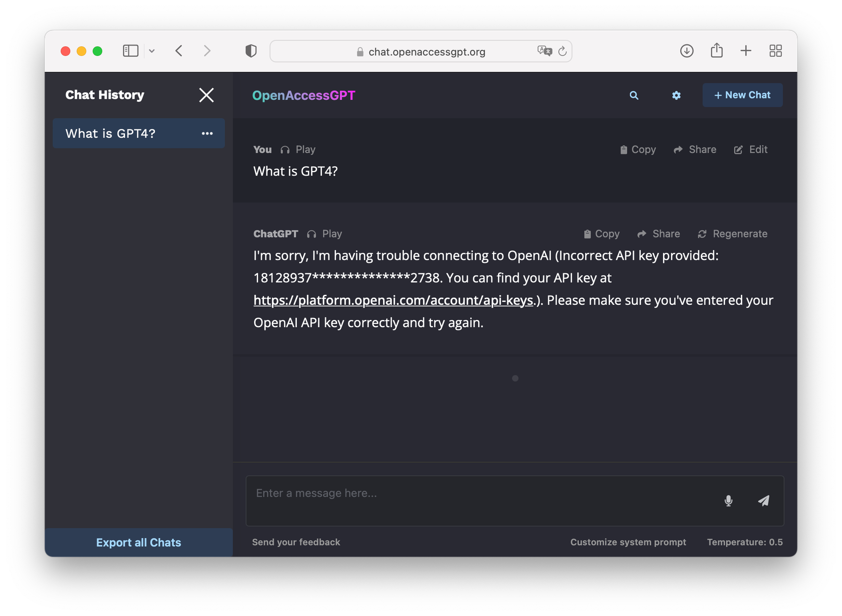This screenshot has height=616, width=842.
Task: Open the three-dot menu for 'What is GPT4?'
Action: (x=207, y=133)
